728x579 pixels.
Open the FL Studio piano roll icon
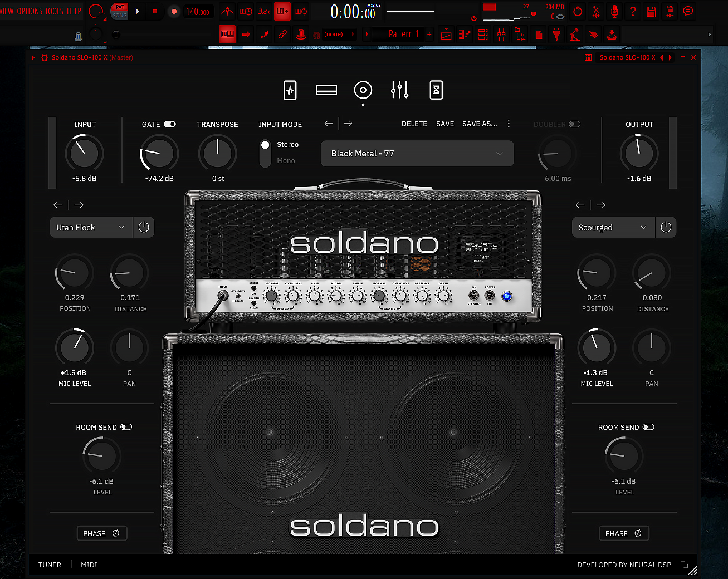(x=465, y=35)
